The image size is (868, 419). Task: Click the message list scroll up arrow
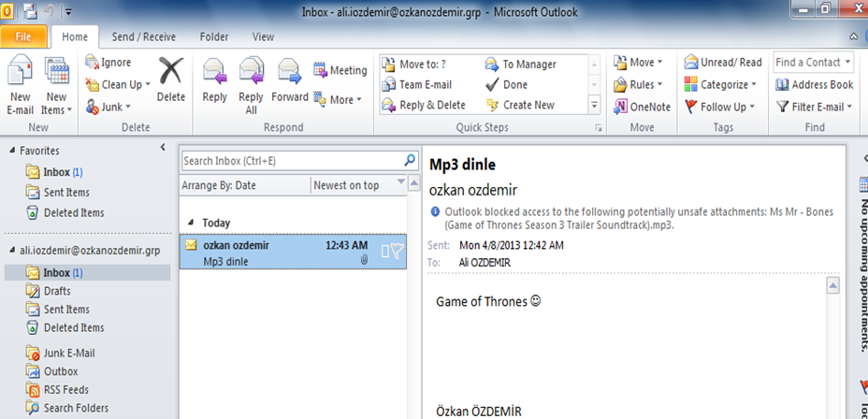pyautogui.click(x=414, y=183)
